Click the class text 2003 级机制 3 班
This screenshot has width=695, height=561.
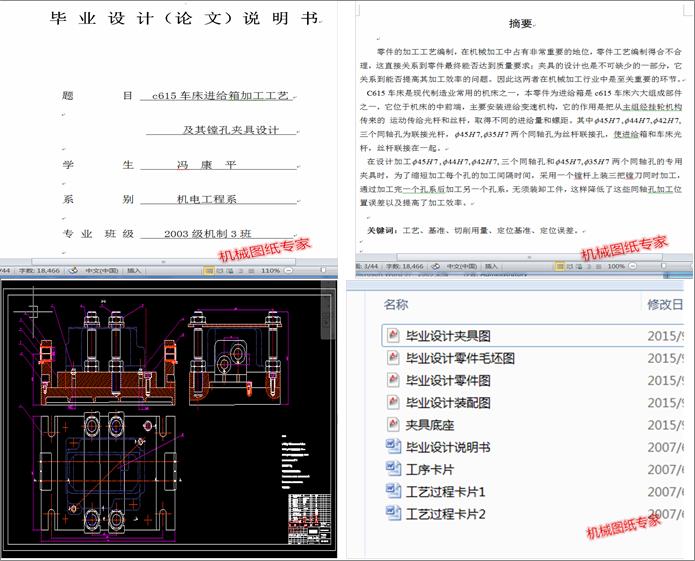(207, 234)
